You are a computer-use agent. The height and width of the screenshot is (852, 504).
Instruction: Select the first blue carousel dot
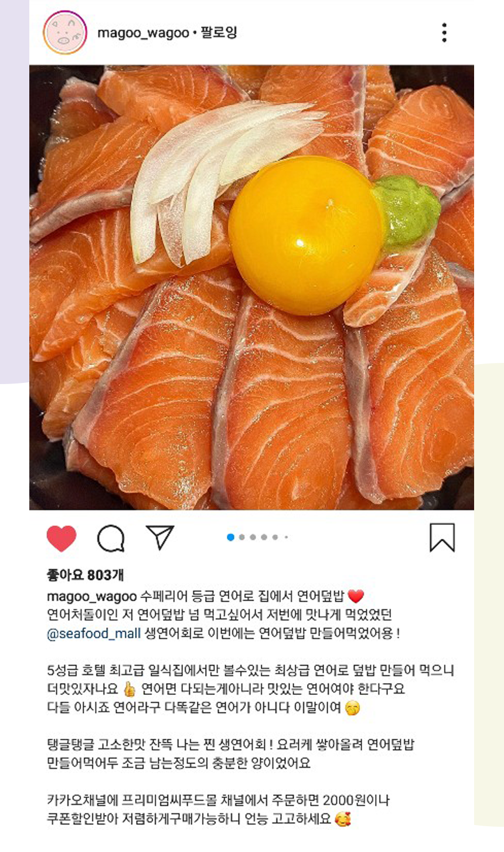coord(230,537)
